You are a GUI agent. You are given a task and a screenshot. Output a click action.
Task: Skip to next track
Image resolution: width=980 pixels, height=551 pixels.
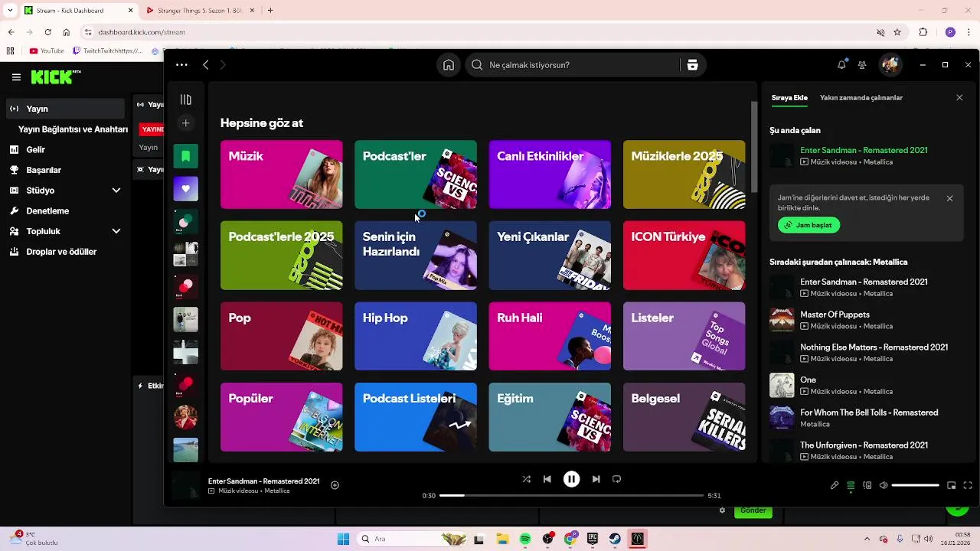pos(596,479)
